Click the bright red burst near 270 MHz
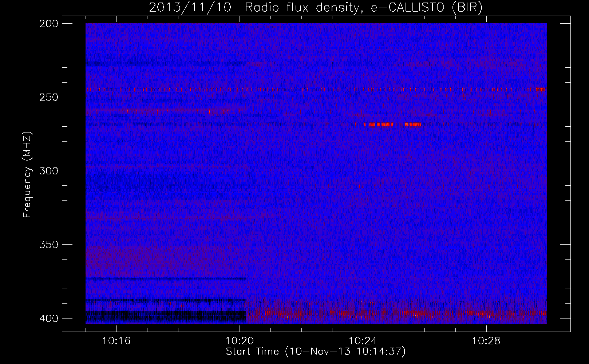Image resolution: width=589 pixels, height=364 pixels. 393,125
